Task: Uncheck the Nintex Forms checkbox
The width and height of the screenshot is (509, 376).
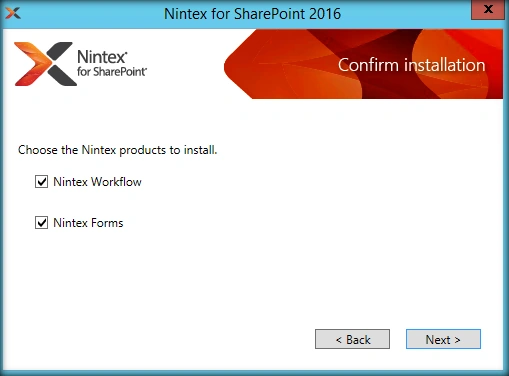Action: pyautogui.click(x=41, y=223)
